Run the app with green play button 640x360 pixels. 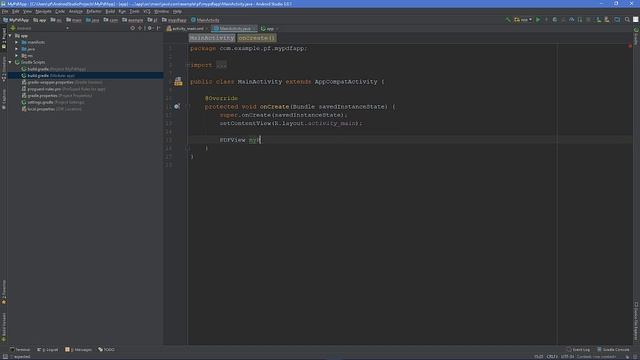click(538, 20)
